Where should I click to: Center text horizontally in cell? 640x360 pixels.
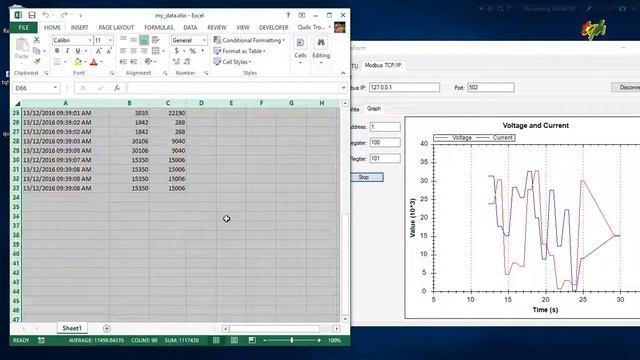pyautogui.click(x=133, y=51)
